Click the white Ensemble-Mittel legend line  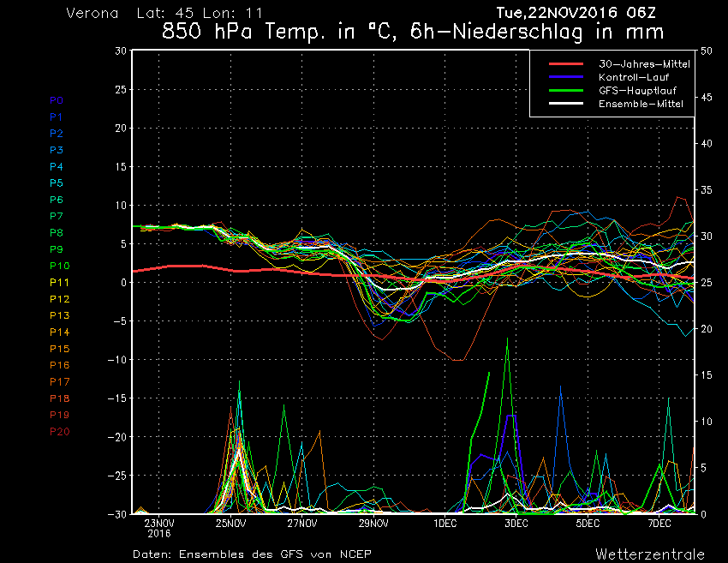click(x=566, y=104)
